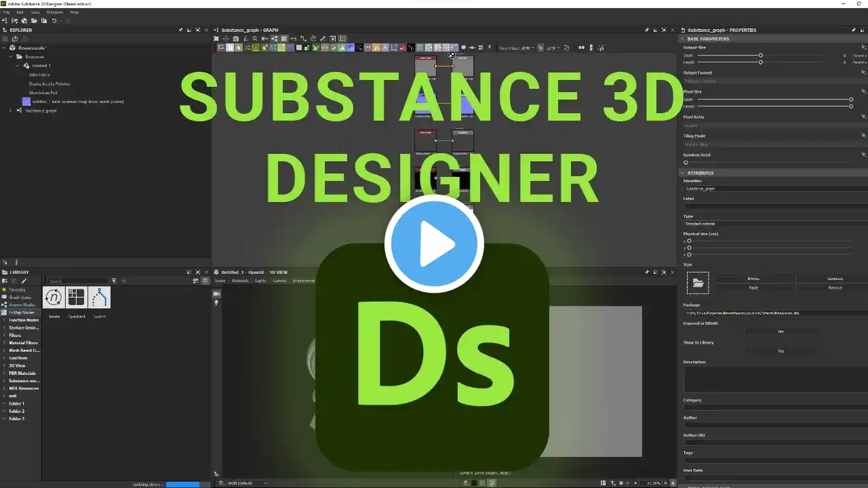Toggle Exposed in SBSAR Yes button
Viewport: 868px width, 488px height.
781,331
